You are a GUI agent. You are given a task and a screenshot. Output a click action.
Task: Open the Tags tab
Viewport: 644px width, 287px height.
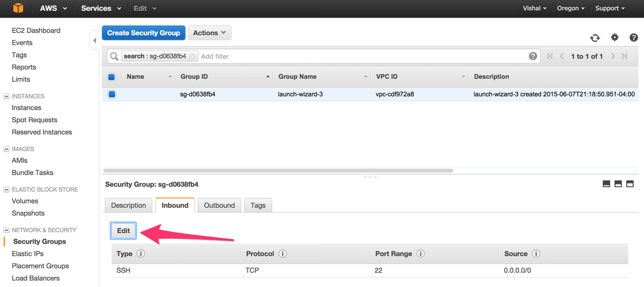coord(258,205)
